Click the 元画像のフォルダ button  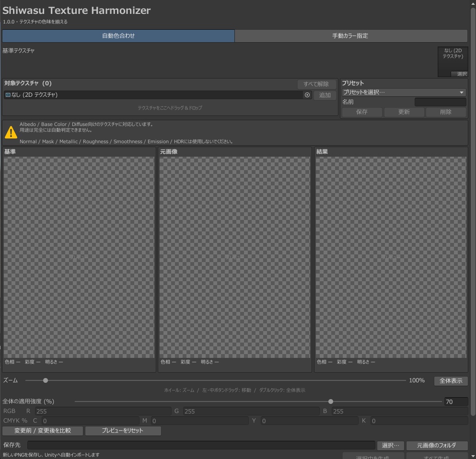tap(437, 446)
